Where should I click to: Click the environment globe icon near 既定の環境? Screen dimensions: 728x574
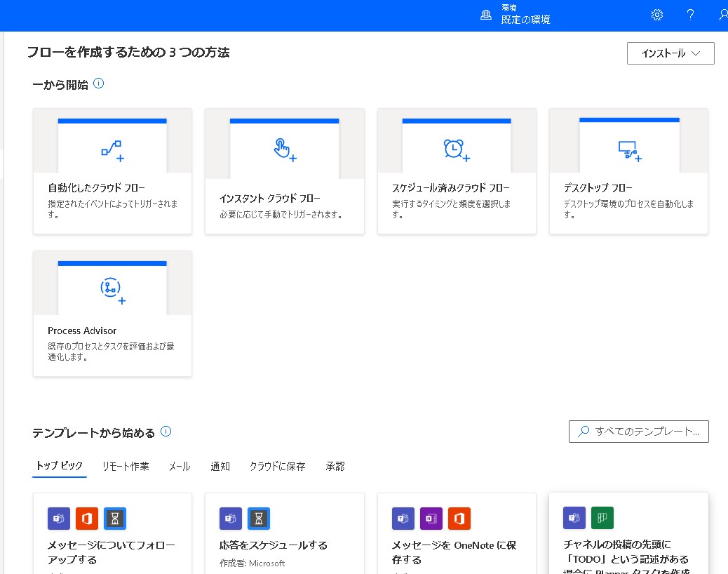coord(486,14)
